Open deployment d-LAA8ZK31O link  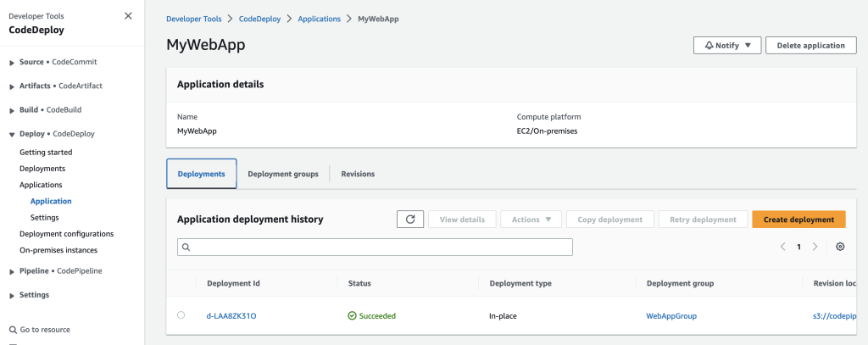[231, 315]
